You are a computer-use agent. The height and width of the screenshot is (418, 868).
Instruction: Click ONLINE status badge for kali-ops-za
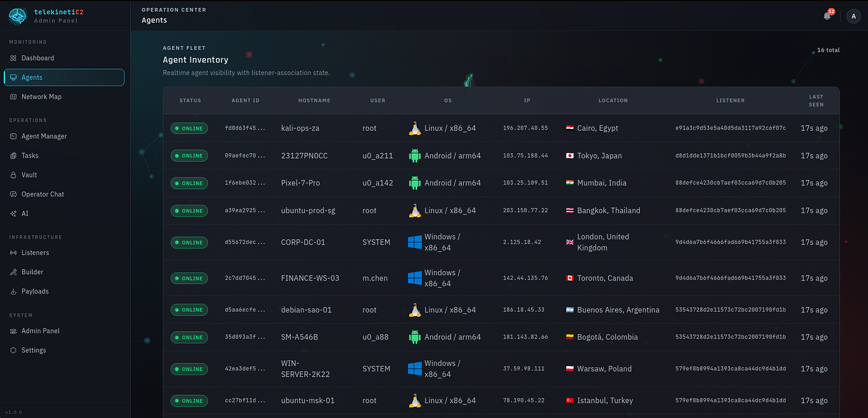click(x=190, y=128)
